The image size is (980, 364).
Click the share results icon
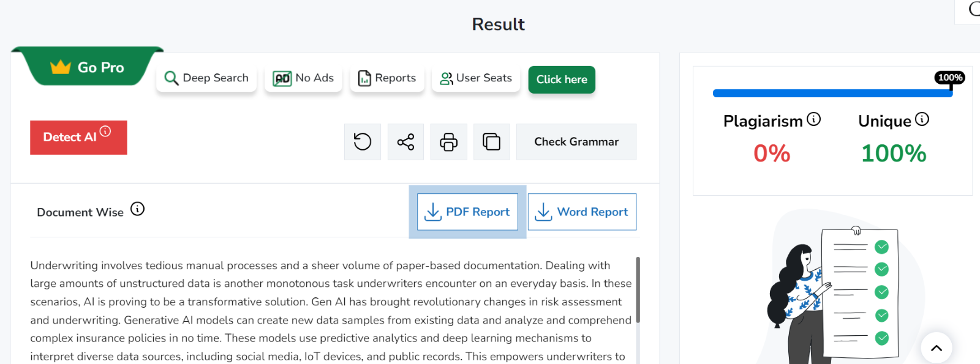[405, 142]
